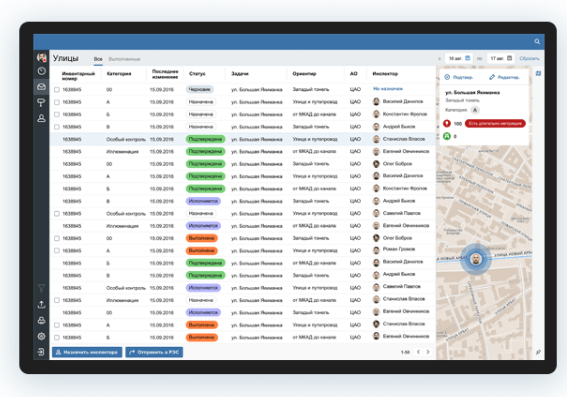Tick checkbox of Василий Данилов's Назначена row

[x=57, y=102]
